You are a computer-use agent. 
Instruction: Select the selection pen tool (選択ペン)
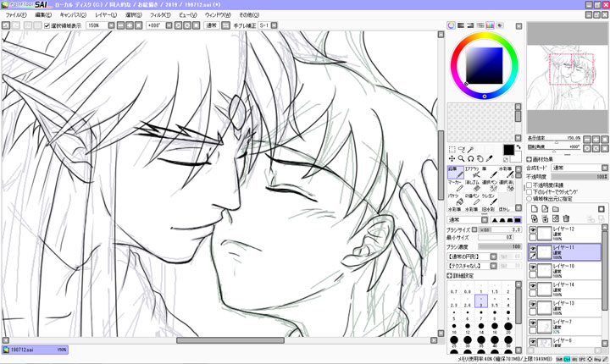[490, 186]
